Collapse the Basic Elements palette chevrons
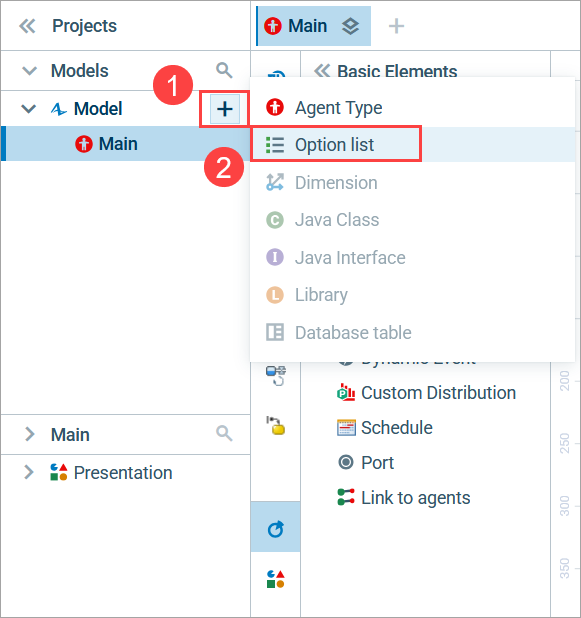Image resolution: width=581 pixels, height=618 pixels. (x=322, y=71)
